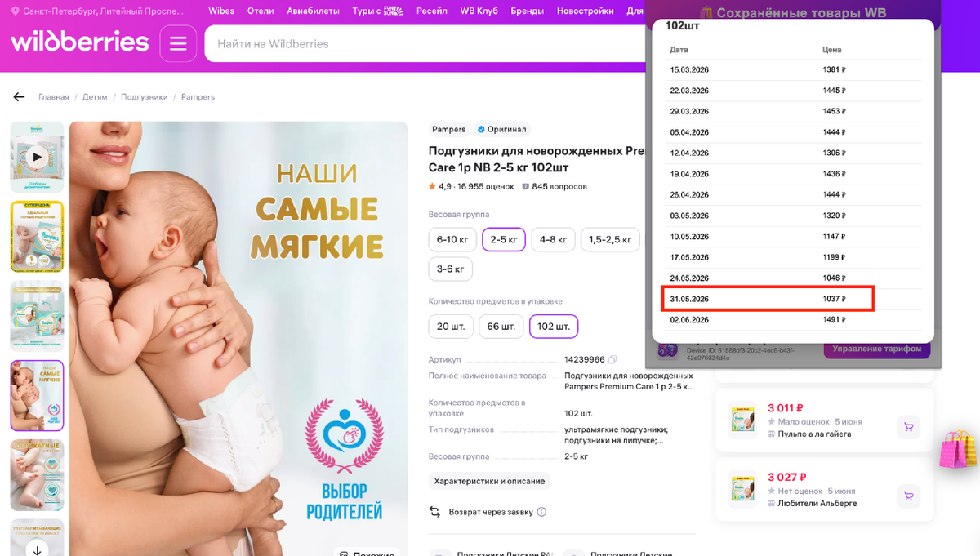This screenshot has height=556, width=980.
Task: Open Ресейл in the top menu
Action: pyautogui.click(x=431, y=11)
